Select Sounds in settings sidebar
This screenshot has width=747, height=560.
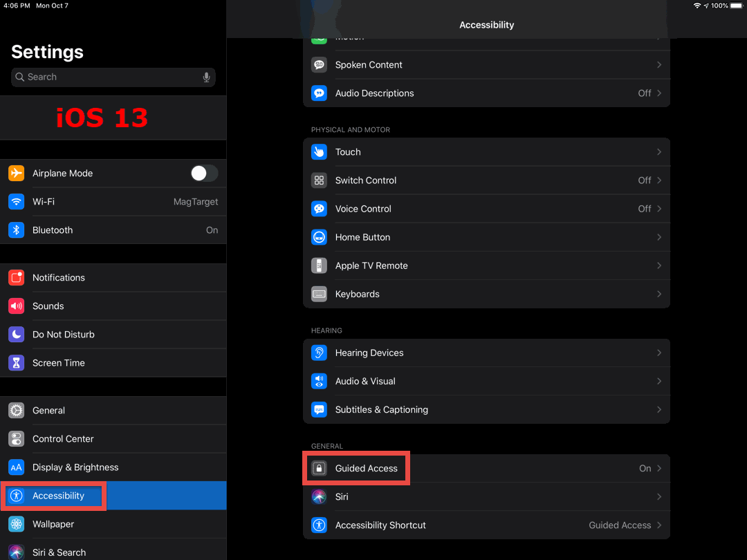click(113, 306)
